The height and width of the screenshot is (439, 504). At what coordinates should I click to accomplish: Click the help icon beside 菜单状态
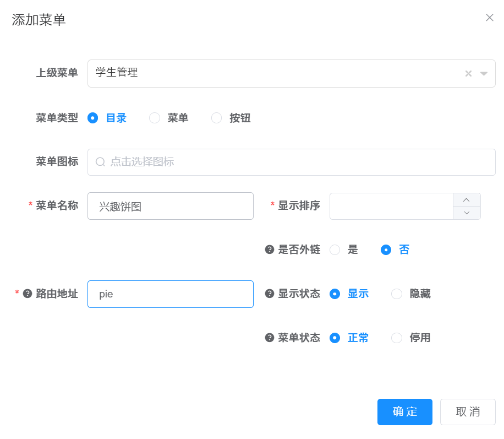click(270, 338)
